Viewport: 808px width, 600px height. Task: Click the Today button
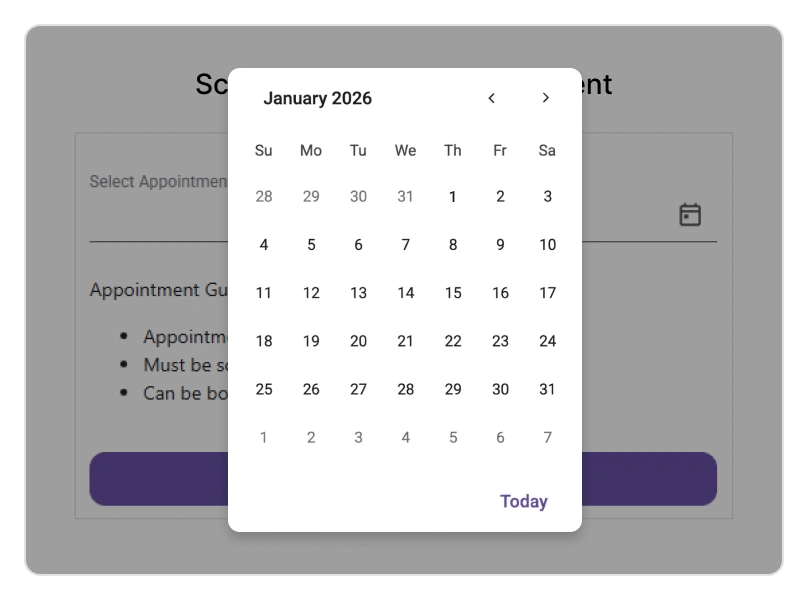pos(523,500)
